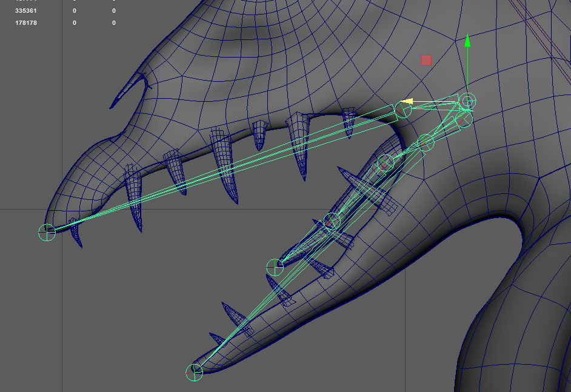Click the long upper jaw bone midway along
The image size is (571, 392).
[x=224, y=171]
